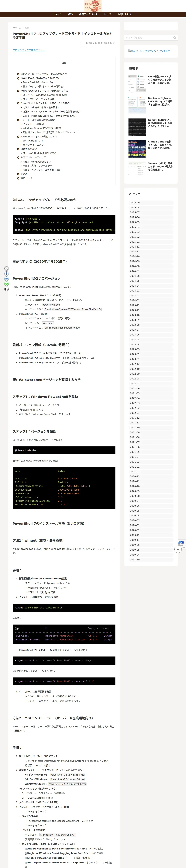
Task: Jump to 問題2：実行ポリシーエラー in the contents
Action: pos(38,166)
